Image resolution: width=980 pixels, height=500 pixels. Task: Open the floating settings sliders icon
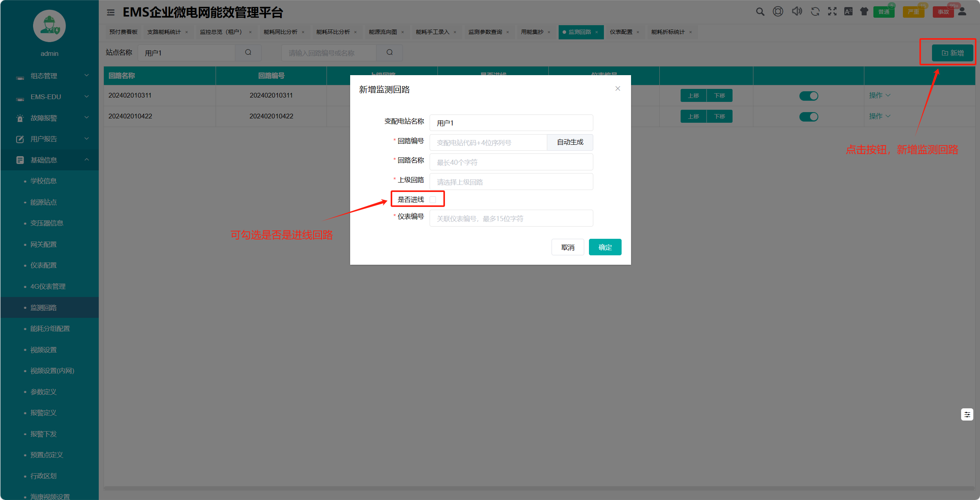tap(967, 414)
